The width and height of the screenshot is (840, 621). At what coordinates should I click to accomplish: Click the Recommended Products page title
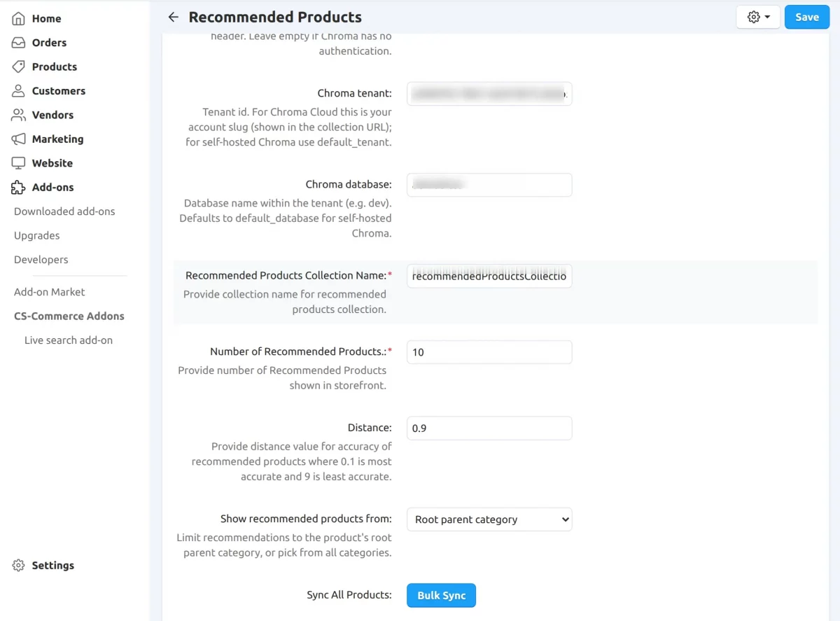tap(275, 18)
